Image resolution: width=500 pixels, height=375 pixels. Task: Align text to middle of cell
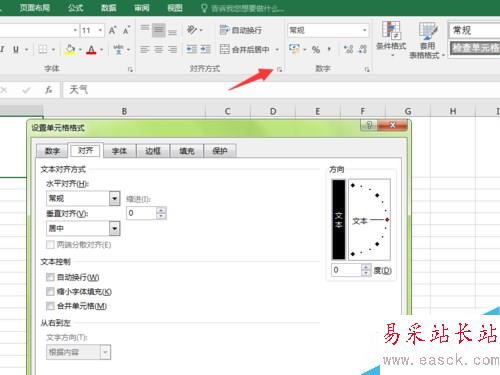(159, 30)
